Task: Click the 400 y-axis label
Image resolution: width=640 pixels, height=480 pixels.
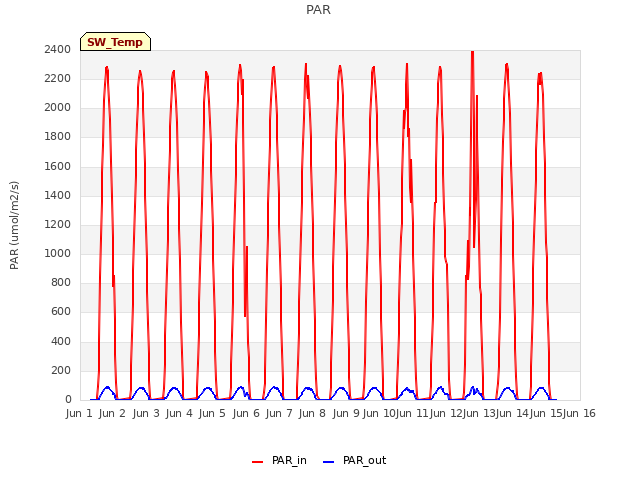Action: point(61,341)
